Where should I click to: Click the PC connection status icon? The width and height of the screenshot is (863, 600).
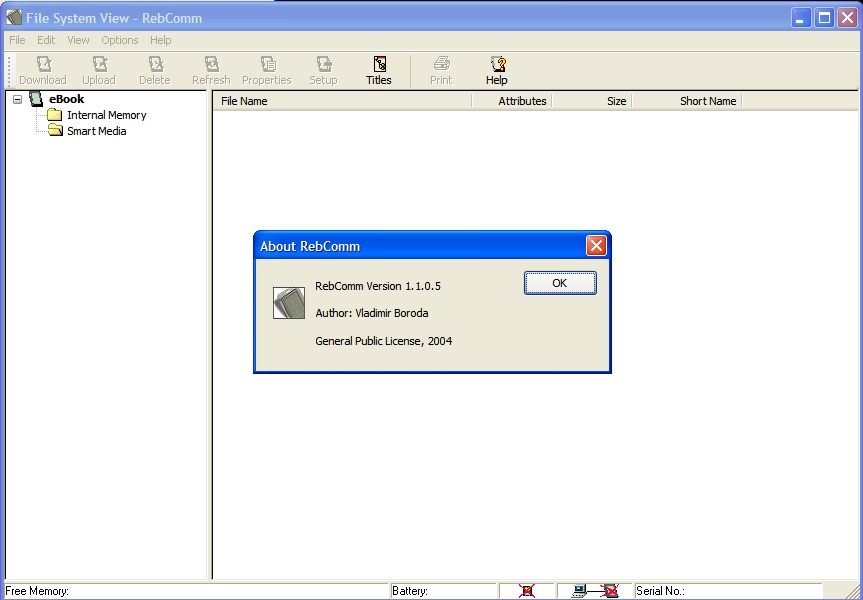pos(595,591)
